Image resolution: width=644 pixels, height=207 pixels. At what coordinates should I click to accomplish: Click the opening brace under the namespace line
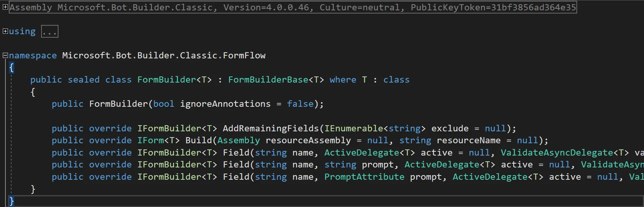12,68
